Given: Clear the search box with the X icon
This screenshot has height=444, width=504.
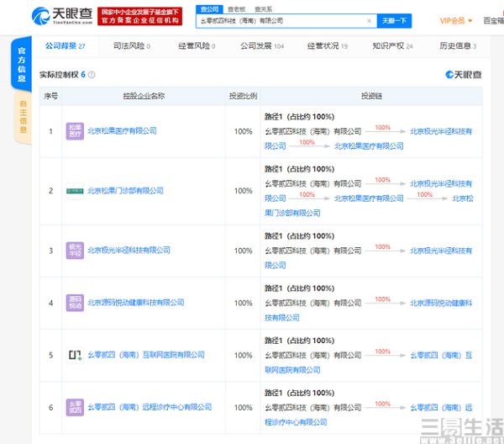Looking at the screenshot, I should 369,20.
